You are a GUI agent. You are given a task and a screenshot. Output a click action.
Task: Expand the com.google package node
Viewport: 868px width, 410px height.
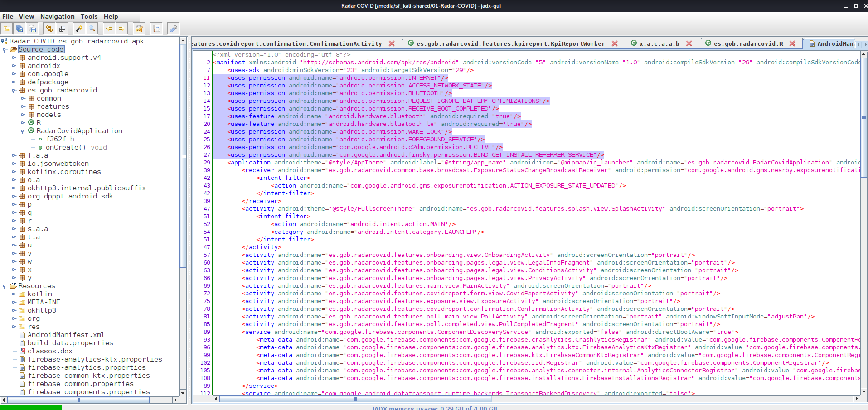click(x=14, y=74)
